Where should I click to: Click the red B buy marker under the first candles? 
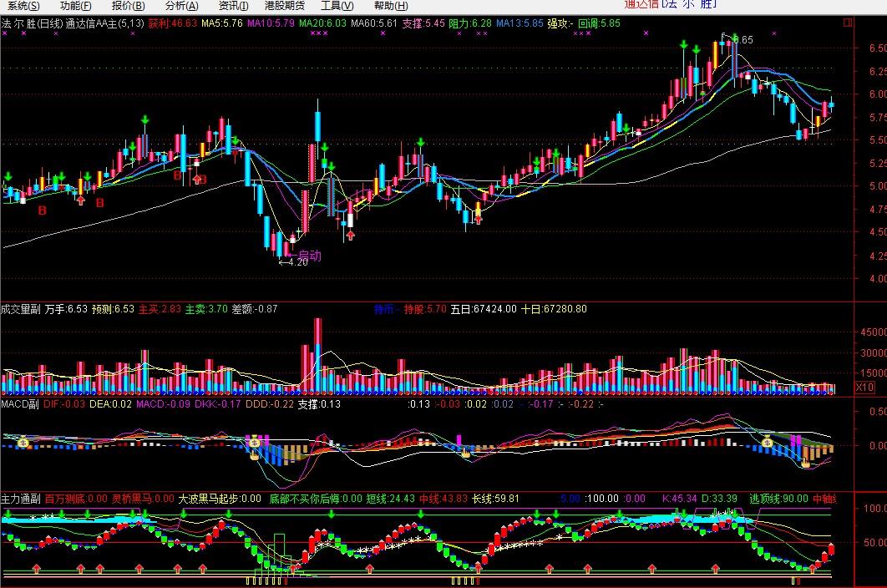(42, 210)
